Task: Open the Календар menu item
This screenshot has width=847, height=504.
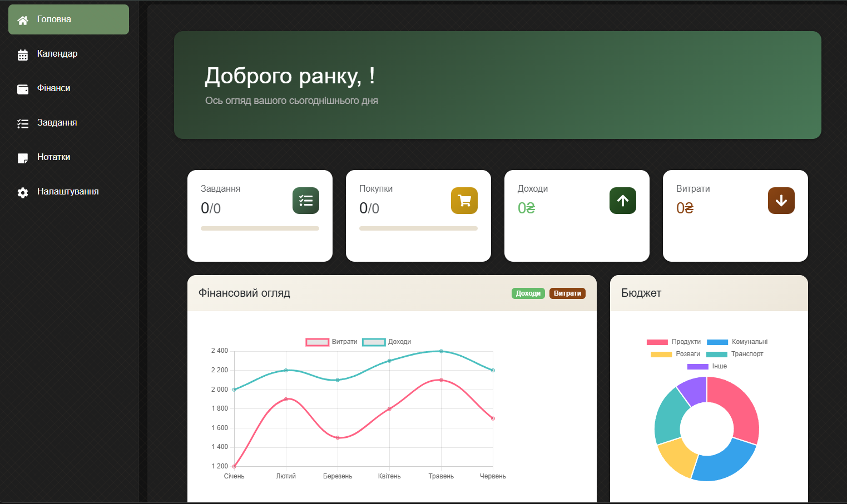Action: pyautogui.click(x=68, y=54)
